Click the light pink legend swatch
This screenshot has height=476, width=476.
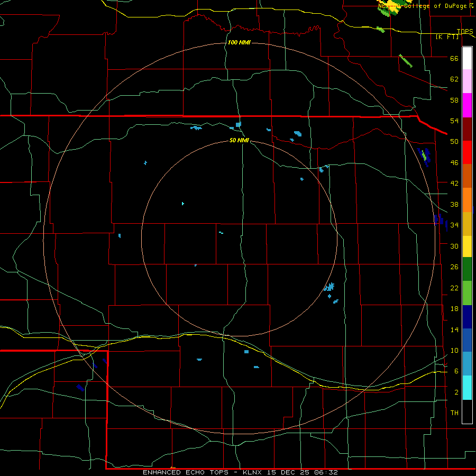(467, 81)
